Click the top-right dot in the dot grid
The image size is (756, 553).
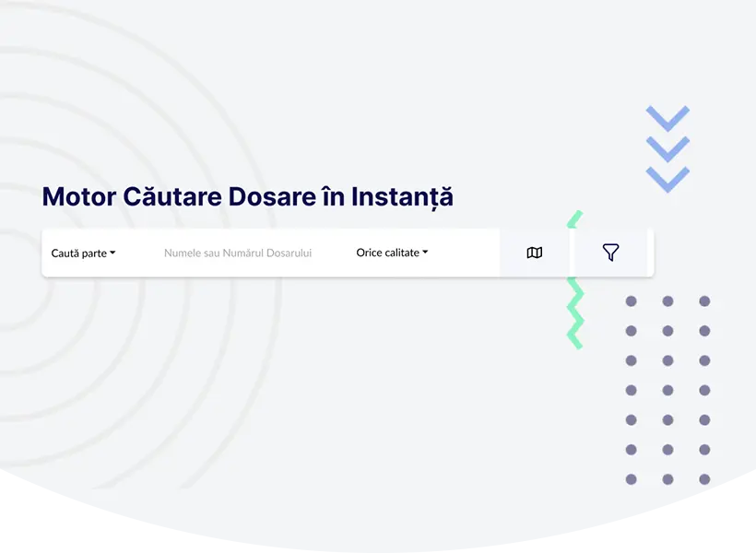(x=704, y=301)
